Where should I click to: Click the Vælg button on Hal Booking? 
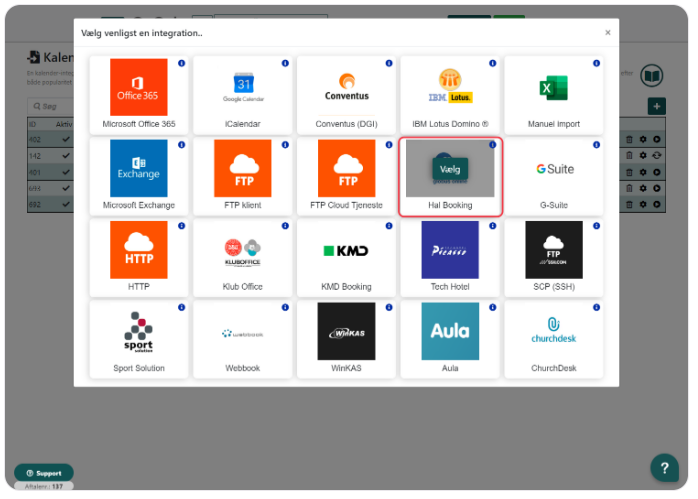[x=450, y=169]
